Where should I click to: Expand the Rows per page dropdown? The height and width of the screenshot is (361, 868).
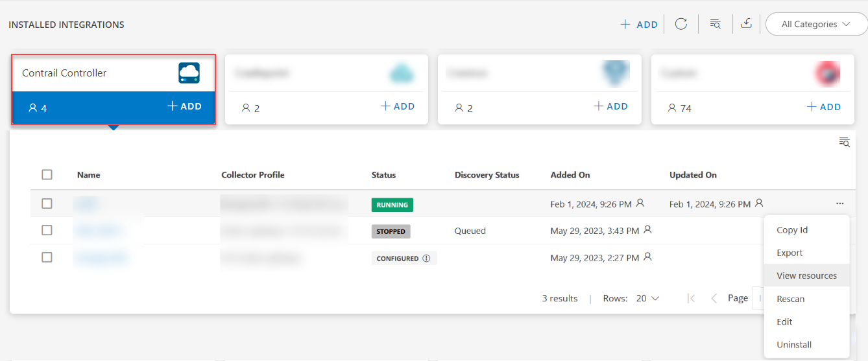(647, 298)
